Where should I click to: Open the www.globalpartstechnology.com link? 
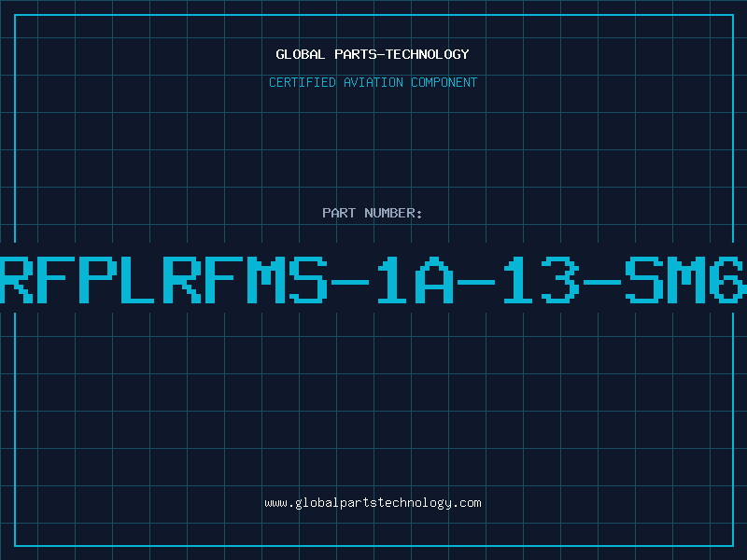click(373, 503)
